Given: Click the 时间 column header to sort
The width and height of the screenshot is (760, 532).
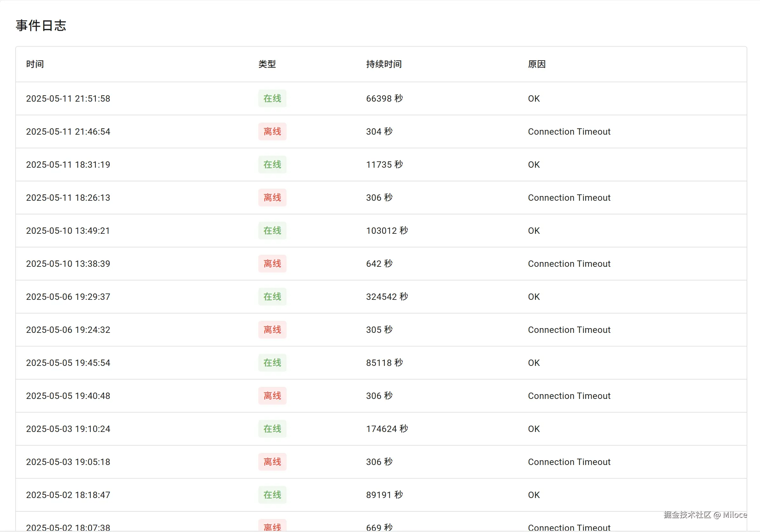Looking at the screenshot, I should [35, 64].
